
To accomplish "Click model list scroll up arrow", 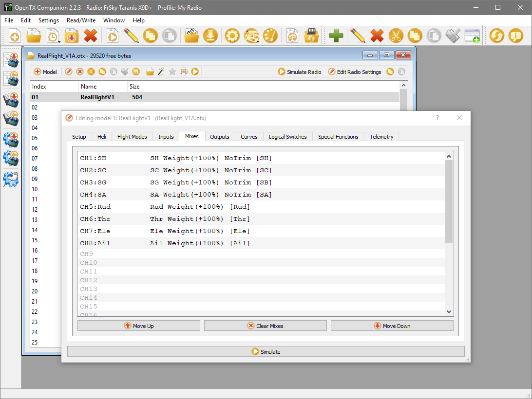I will (x=403, y=86).
